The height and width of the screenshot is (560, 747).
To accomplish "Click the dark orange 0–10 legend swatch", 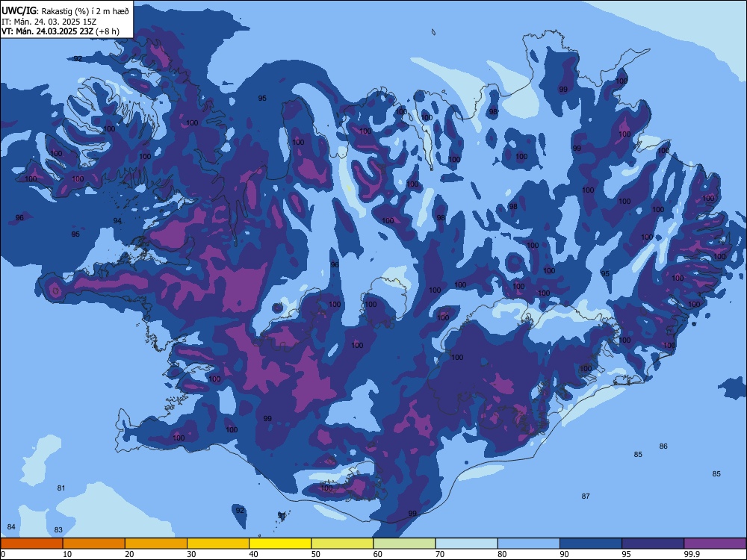I will 31,544.
